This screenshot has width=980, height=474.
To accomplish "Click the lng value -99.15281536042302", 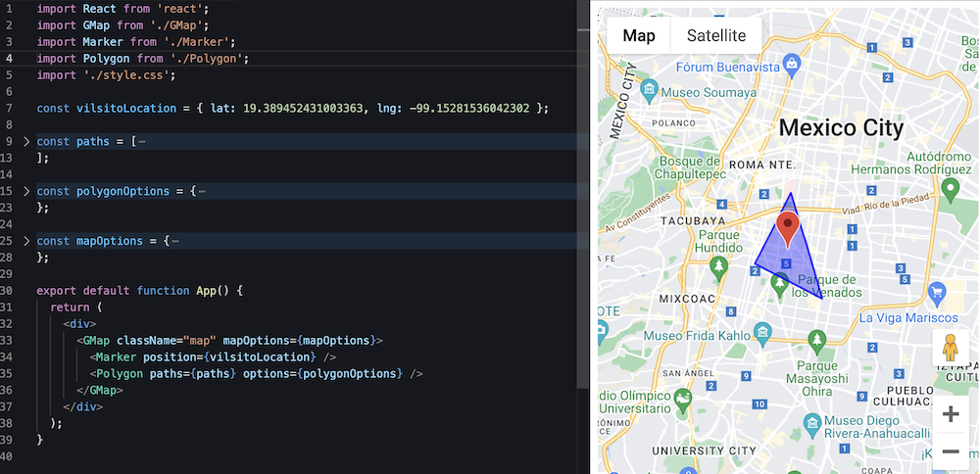I will point(468,108).
